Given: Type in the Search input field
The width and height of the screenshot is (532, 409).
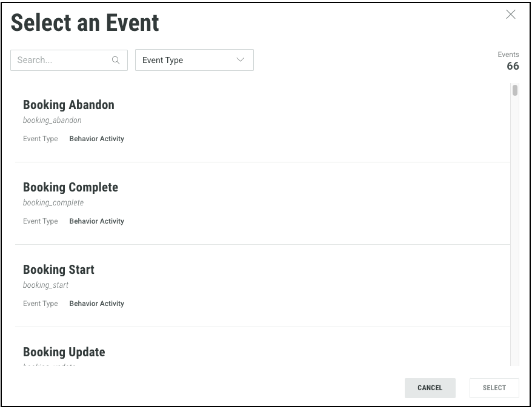Looking at the screenshot, I should click(x=61, y=60).
